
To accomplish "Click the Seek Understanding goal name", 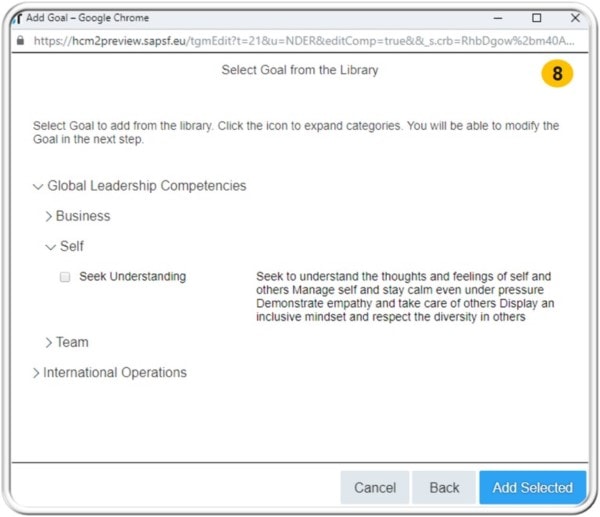I will tap(132, 276).
